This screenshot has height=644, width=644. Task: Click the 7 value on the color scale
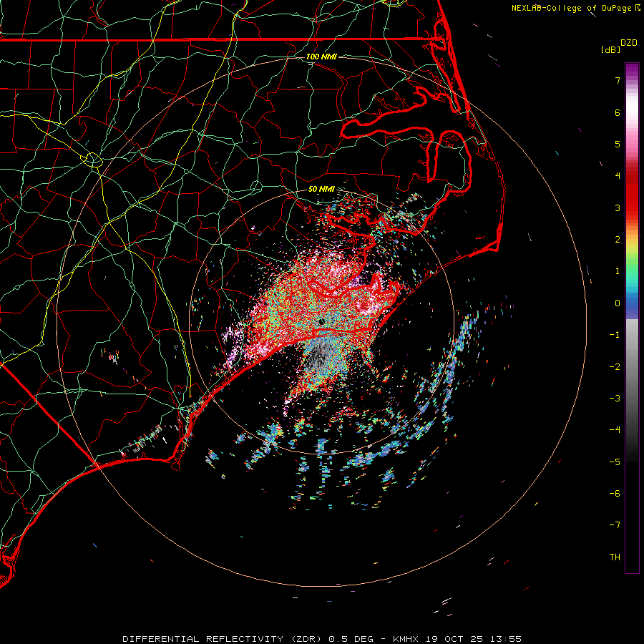(x=618, y=80)
